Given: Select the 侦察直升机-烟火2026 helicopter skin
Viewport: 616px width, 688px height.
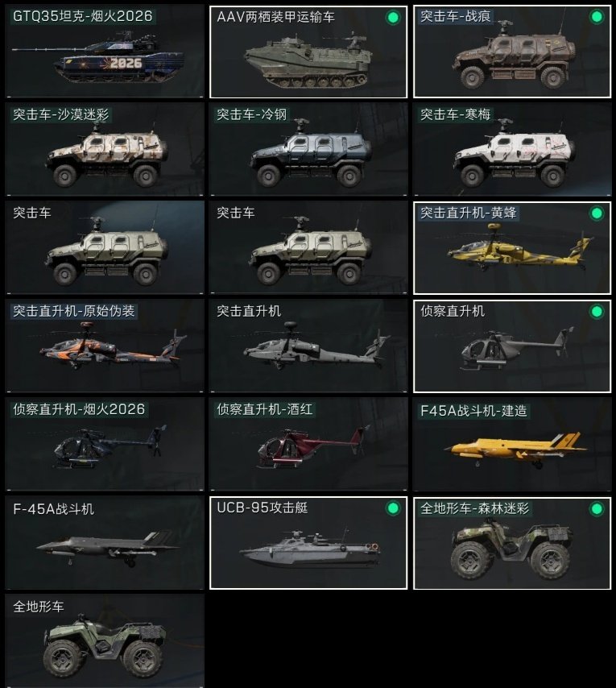Looking at the screenshot, I should (x=105, y=444).
